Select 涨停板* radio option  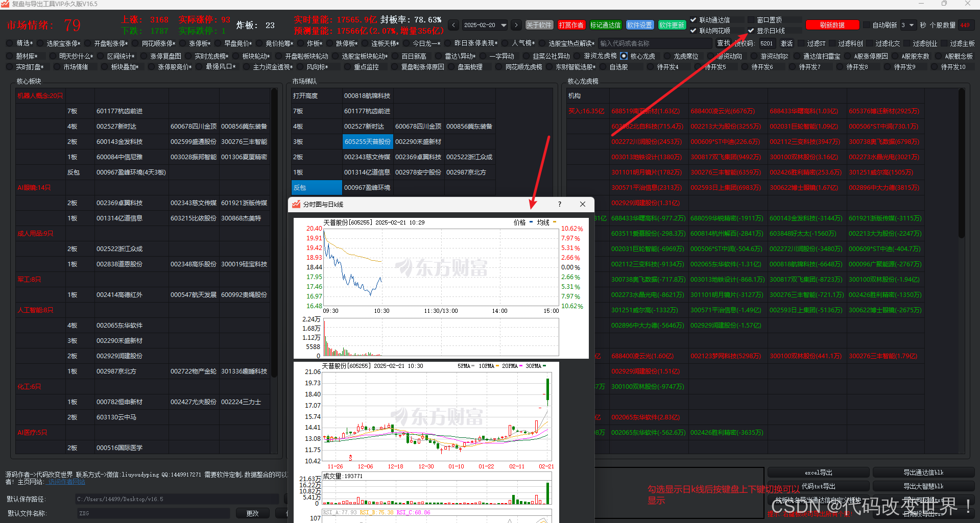tap(182, 43)
